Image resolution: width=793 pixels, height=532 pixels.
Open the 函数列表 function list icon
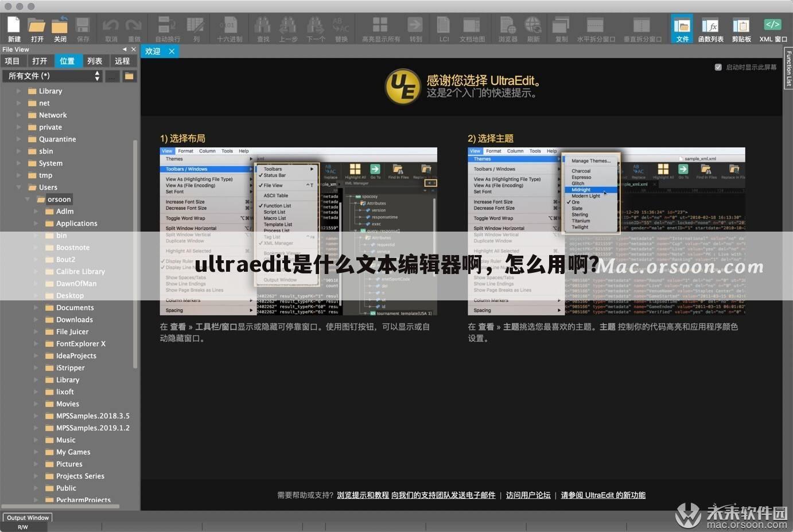tap(710, 29)
